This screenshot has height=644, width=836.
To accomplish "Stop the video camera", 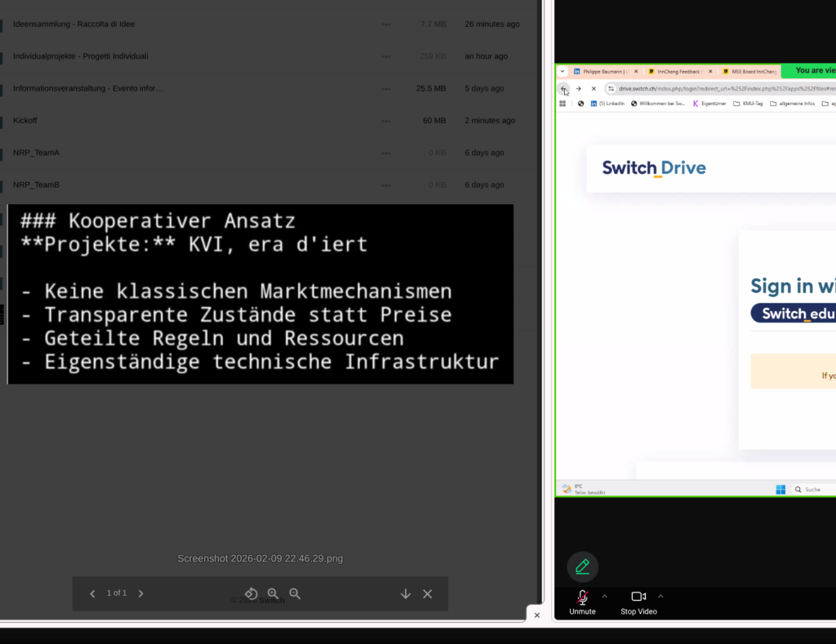I will pos(638,602).
